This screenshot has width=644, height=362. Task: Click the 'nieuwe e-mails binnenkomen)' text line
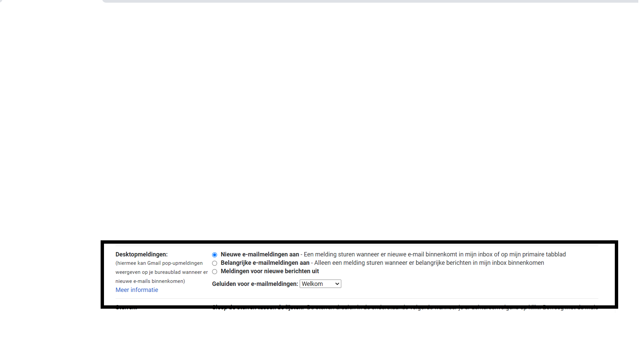click(x=150, y=281)
